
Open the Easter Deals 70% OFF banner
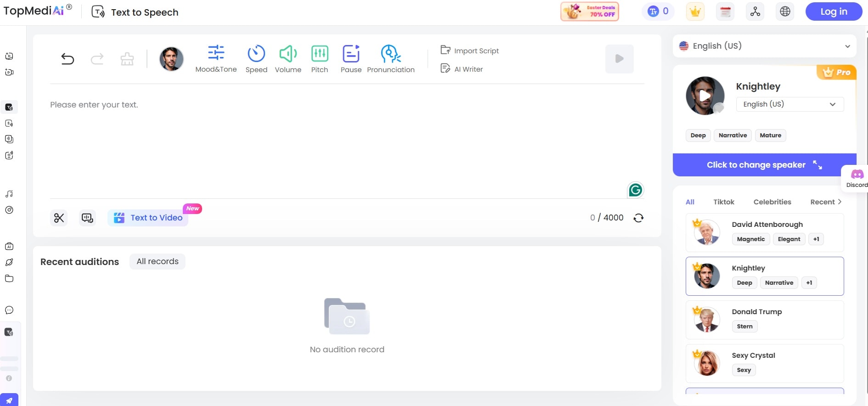pos(590,11)
